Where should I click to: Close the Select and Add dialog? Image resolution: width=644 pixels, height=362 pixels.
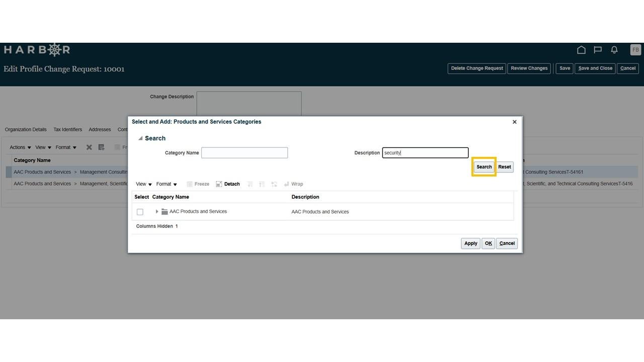(x=514, y=122)
